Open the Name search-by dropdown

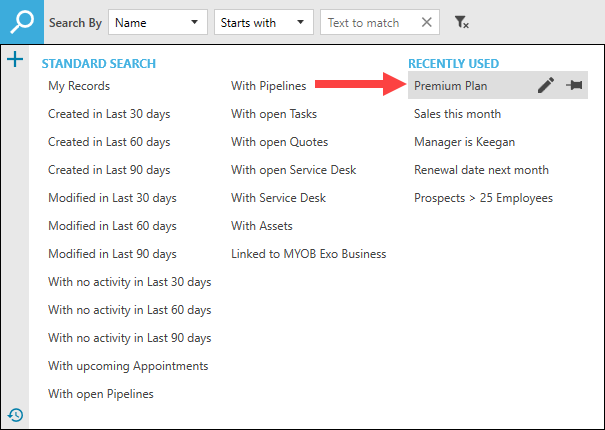[x=157, y=22]
